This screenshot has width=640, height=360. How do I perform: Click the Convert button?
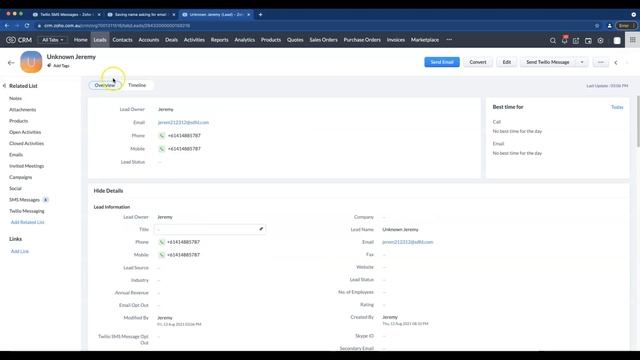(x=478, y=62)
